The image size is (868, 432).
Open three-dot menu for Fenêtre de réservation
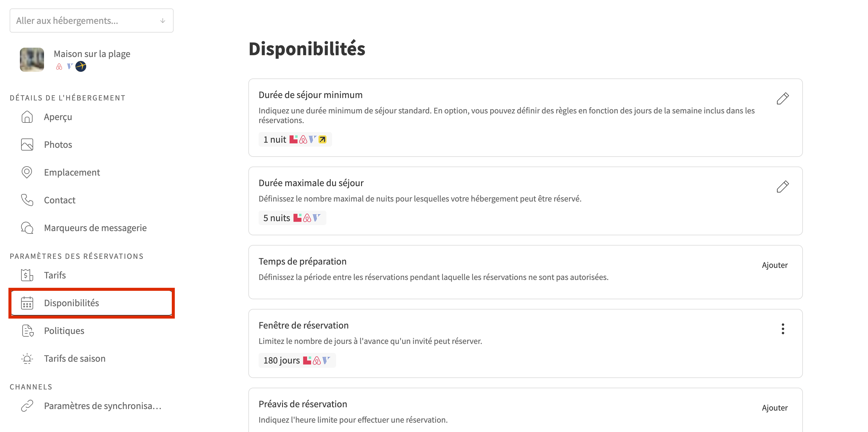783,329
